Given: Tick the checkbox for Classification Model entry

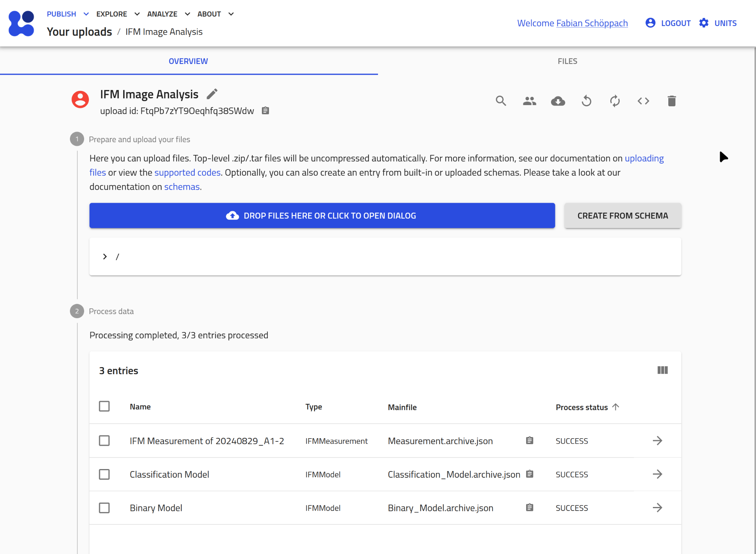Looking at the screenshot, I should point(104,474).
